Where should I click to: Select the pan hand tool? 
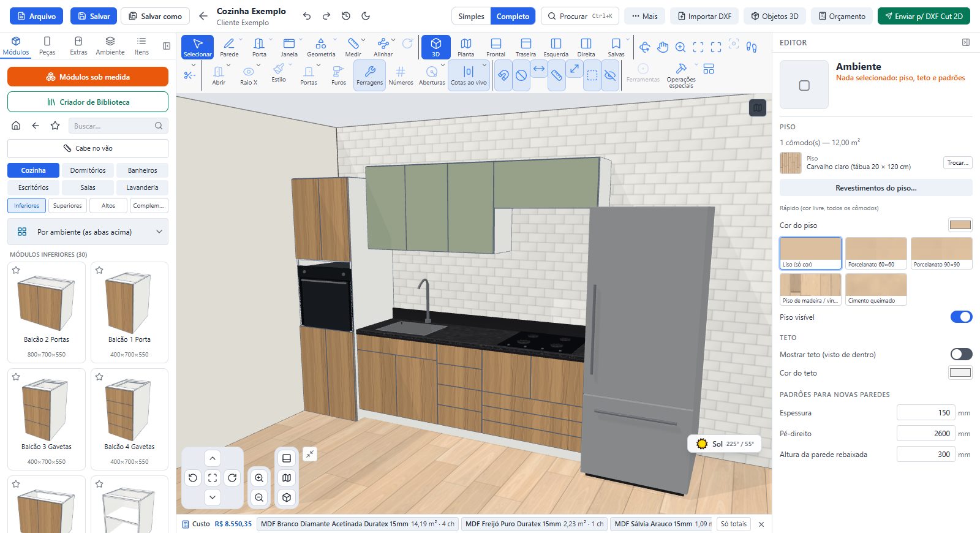point(663,47)
